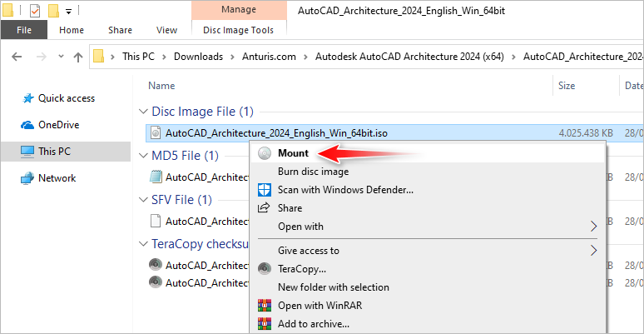Click the Mount disc icon in context menu

coord(265,153)
